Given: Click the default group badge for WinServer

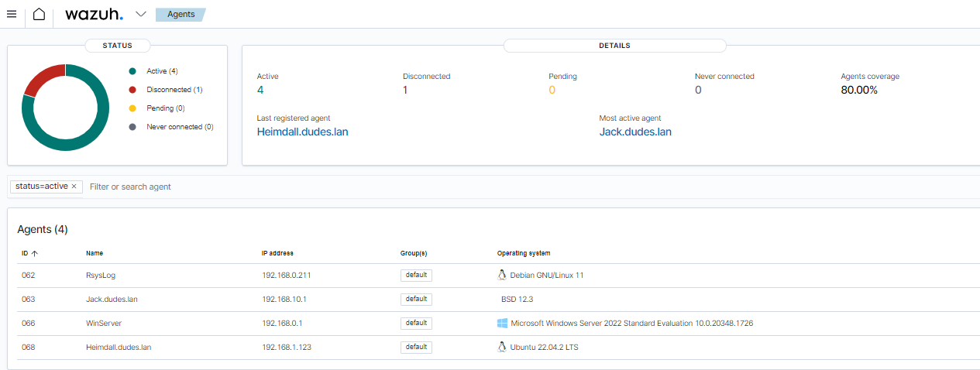Looking at the screenshot, I should 416,323.
